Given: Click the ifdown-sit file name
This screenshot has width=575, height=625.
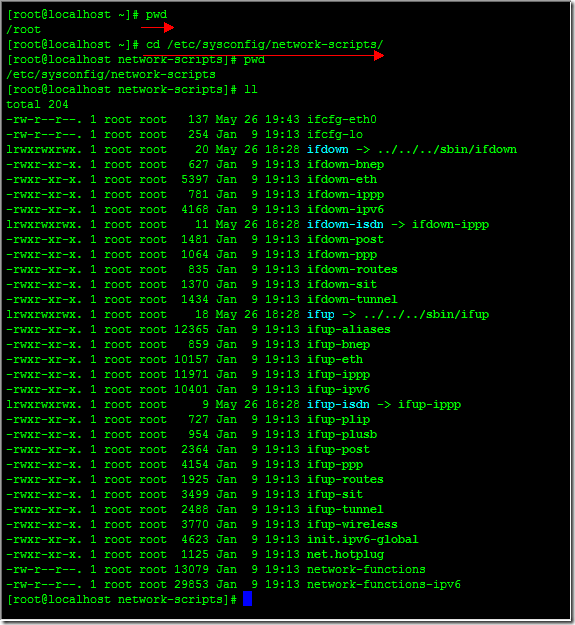Looking at the screenshot, I should pos(341,285).
